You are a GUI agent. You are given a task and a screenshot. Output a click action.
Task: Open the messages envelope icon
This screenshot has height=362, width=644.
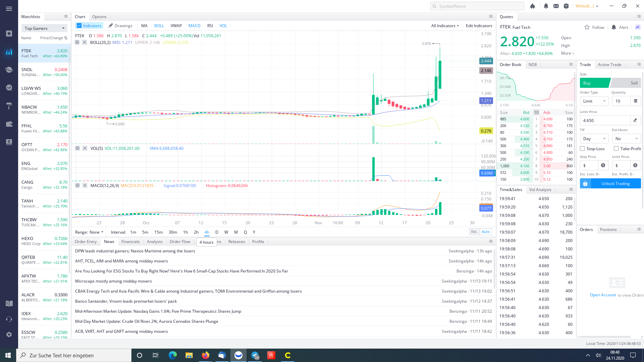click(556, 6)
